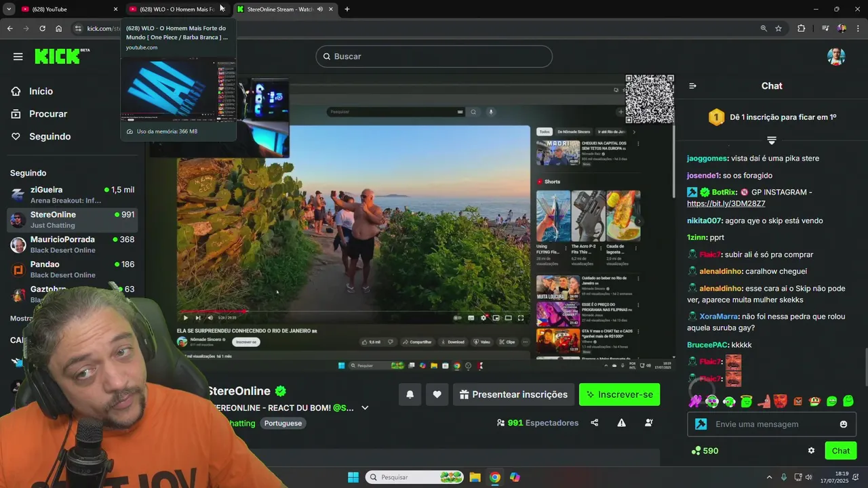Viewport: 868px width, 488px height.
Task: Go to Início in the sidebar
Action: click(x=41, y=91)
